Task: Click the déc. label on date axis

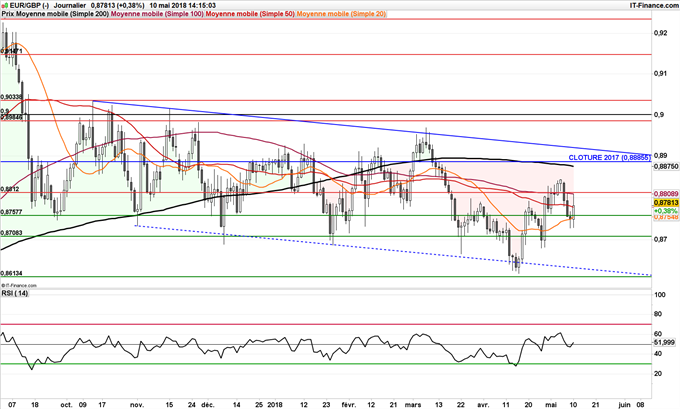Action: 207,405
